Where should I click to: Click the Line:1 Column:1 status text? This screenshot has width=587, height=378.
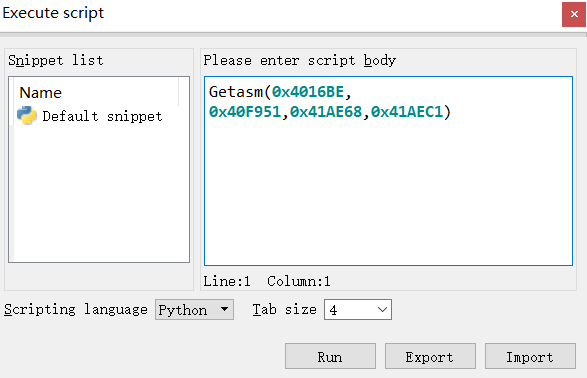tap(267, 281)
